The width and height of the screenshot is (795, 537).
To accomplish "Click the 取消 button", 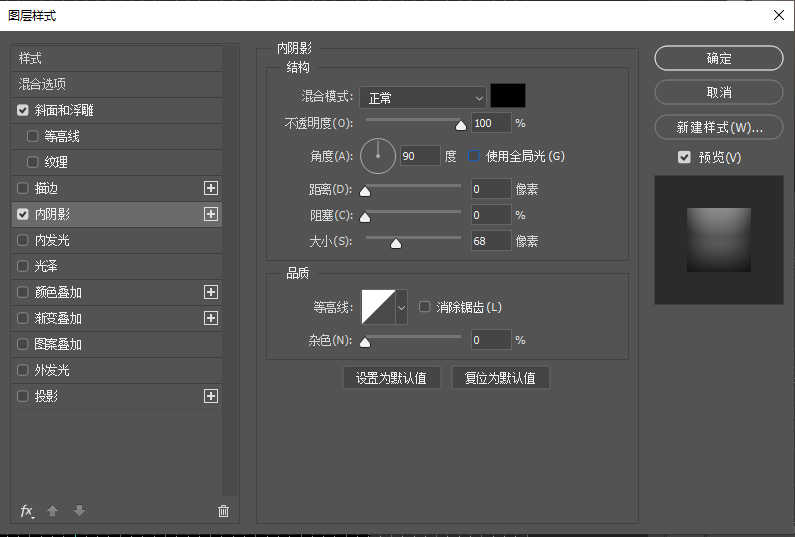I will pyautogui.click(x=718, y=92).
